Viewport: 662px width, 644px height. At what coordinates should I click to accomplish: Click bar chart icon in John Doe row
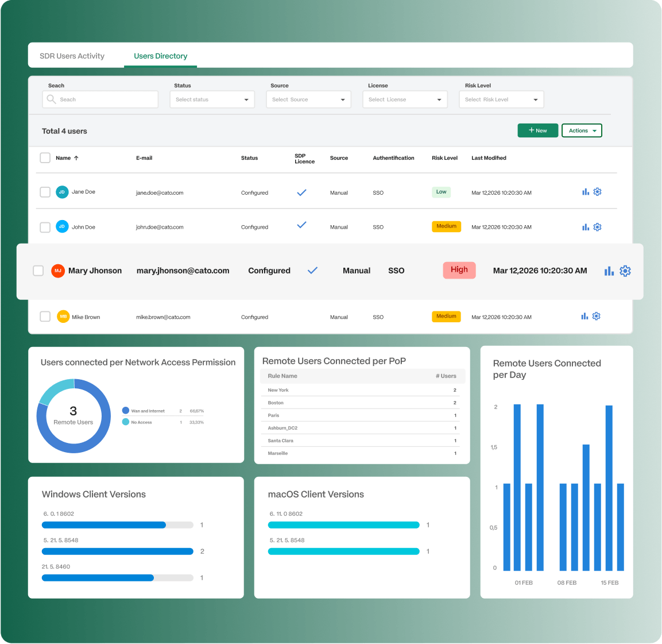pyautogui.click(x=585, y=227)
